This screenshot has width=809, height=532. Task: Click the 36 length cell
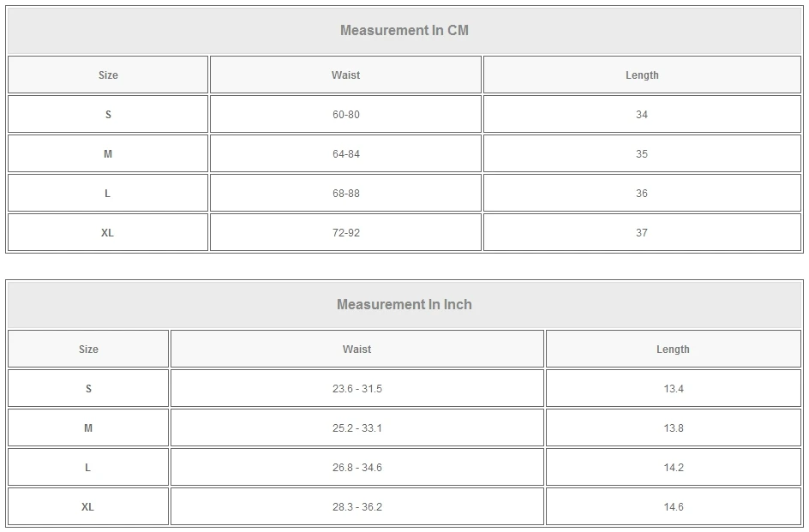click(642, 194)
